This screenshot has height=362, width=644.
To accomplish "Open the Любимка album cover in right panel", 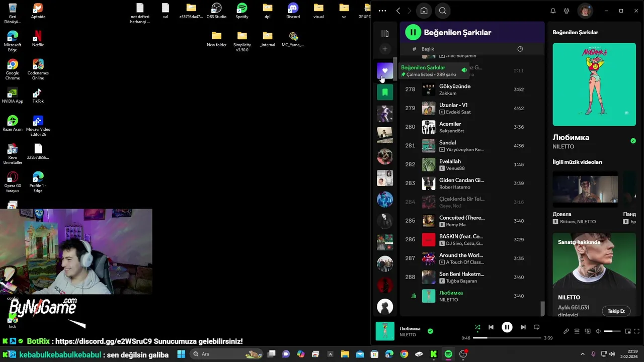I will [x=594, y=84].
